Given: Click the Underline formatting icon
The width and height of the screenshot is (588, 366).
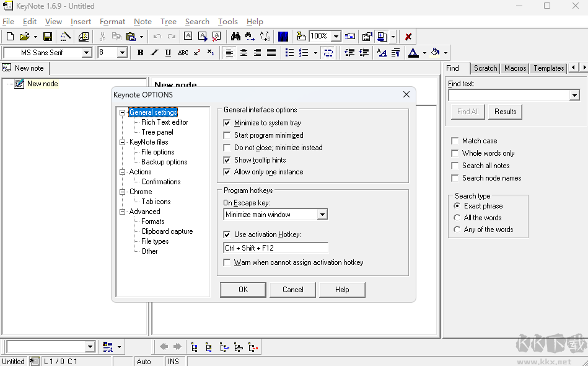Looking at the screenshot, I should pos(168,53).
